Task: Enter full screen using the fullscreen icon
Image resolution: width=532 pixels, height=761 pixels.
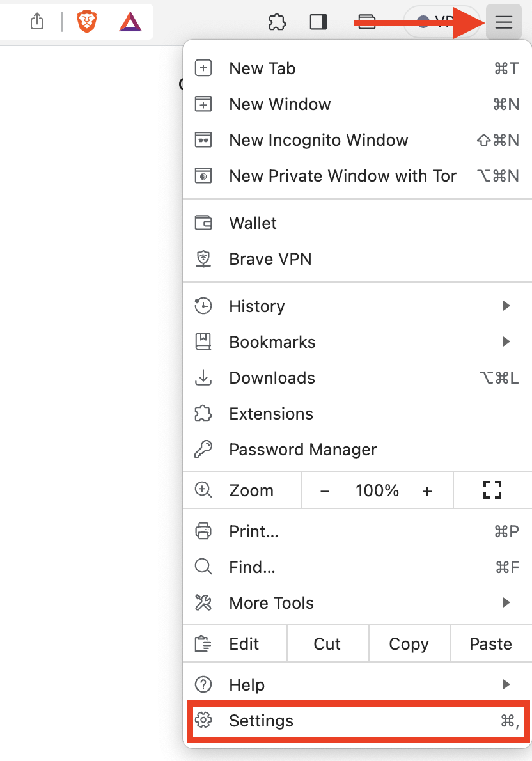Action: (x=492, y=490)
